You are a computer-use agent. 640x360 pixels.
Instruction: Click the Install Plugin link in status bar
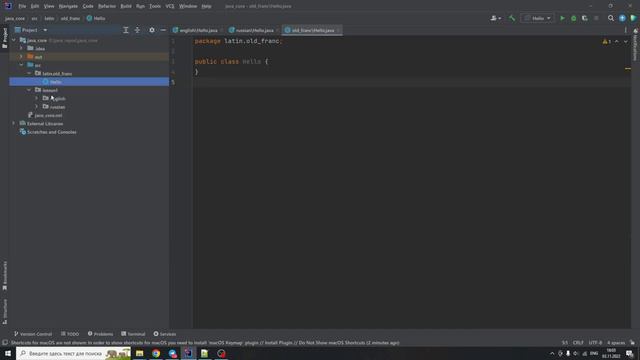click(279, 343)
